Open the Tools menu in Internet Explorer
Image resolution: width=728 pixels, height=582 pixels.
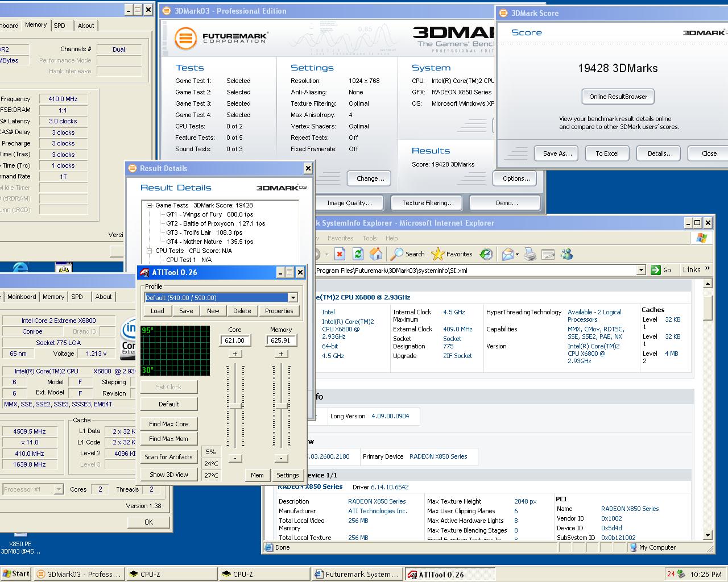[370, 238]
